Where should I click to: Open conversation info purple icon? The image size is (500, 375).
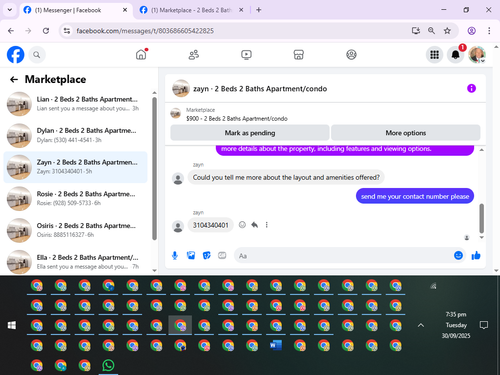471,88
